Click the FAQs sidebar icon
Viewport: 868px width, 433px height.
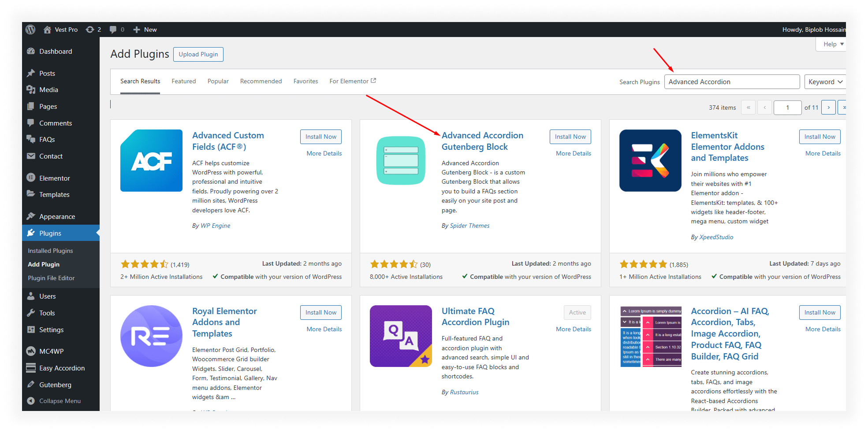tap(31, 139)
